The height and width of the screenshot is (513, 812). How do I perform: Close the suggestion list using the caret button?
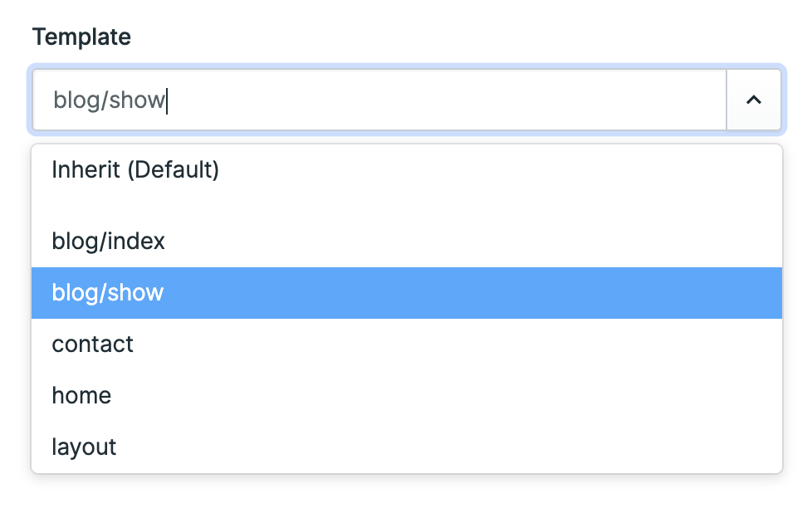pyautogui.click(x=754, y=100)
